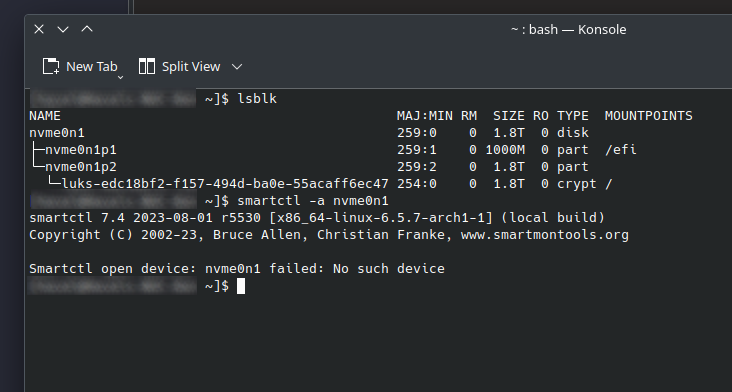Click the smartctl -a nvme0n1 command
This screenshot has height=392, width=732.
point(313,201)
